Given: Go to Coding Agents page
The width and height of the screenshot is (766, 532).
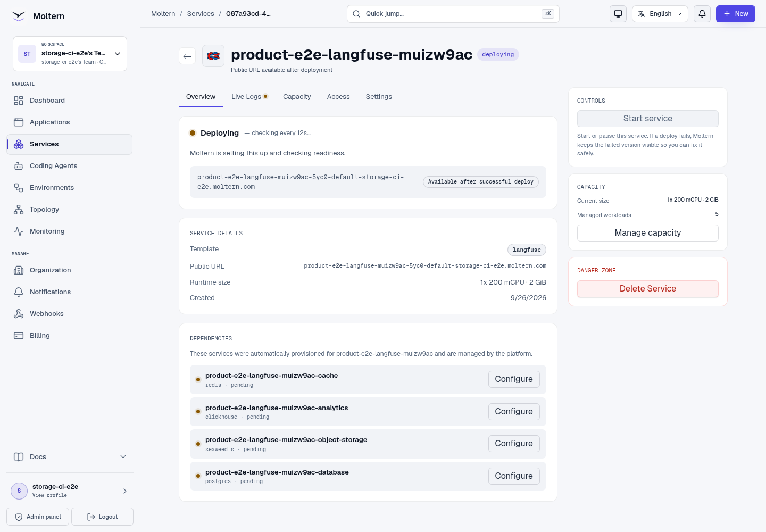Looking at the screenshot, I should coord(69,166).
